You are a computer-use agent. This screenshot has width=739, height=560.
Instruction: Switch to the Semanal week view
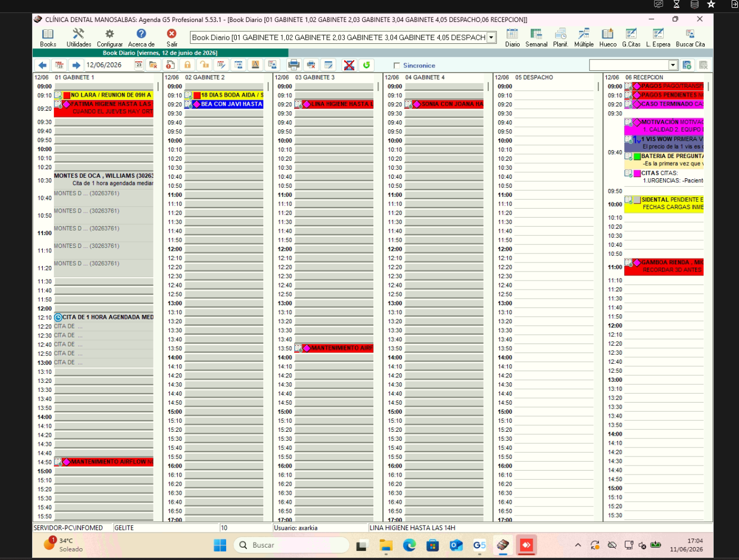pos(537,38)
